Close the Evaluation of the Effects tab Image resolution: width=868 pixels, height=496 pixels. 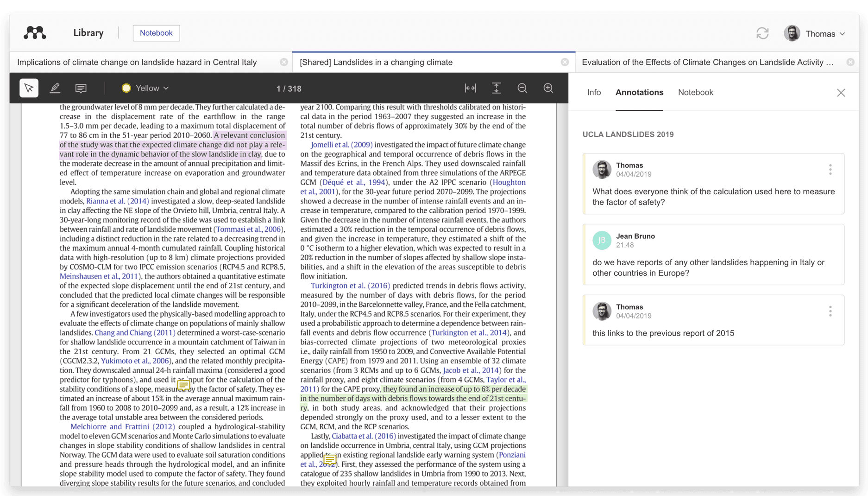850,62
